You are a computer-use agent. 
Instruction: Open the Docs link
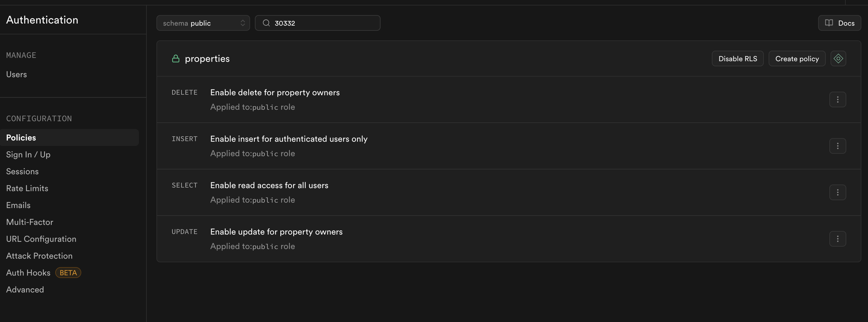[x=839, y=23]
